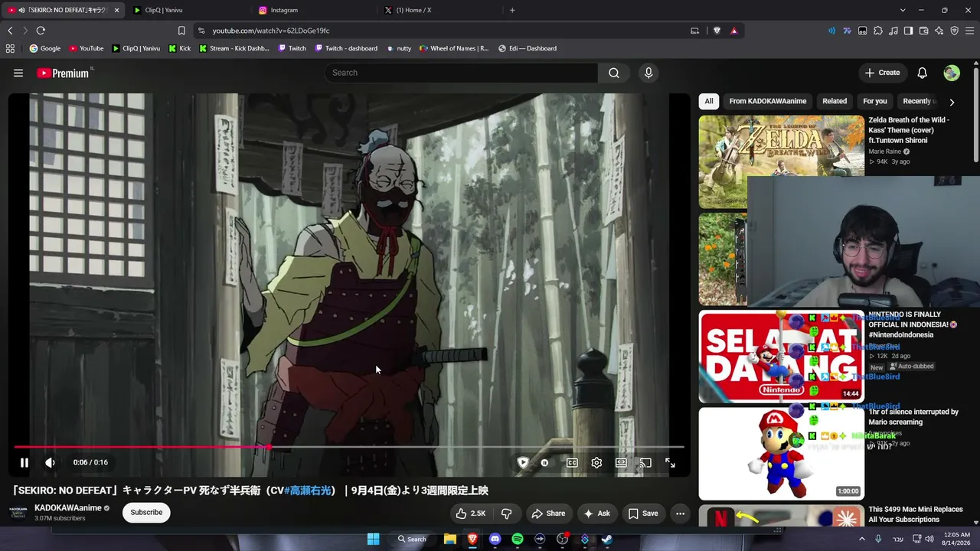Open the Brave Leo AI sparkle icon

939,31
